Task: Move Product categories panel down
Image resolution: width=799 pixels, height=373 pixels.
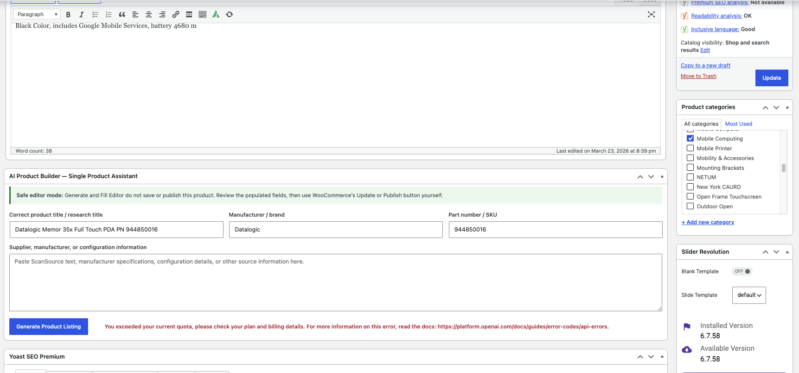Action: click(776, 108)
